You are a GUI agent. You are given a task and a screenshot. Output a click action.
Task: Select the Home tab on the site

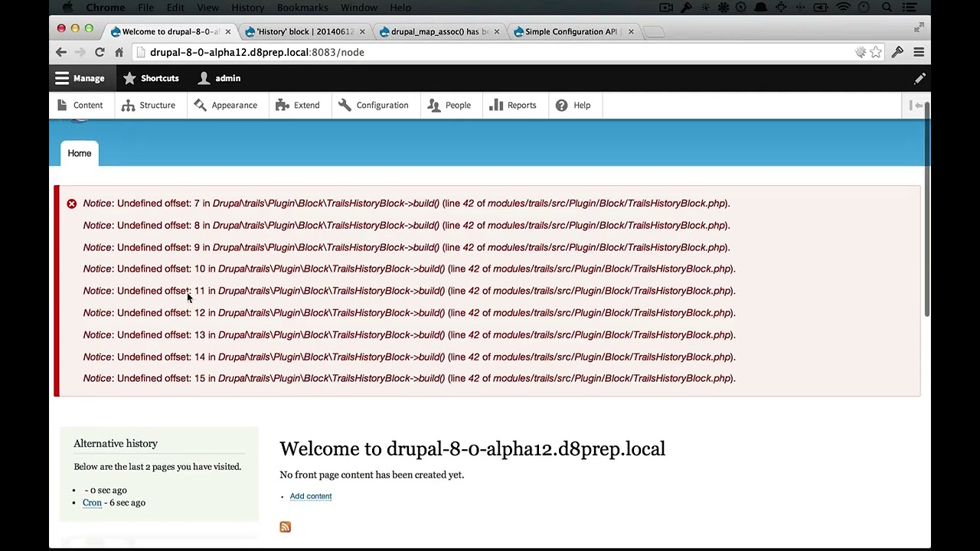click(79, 153)
